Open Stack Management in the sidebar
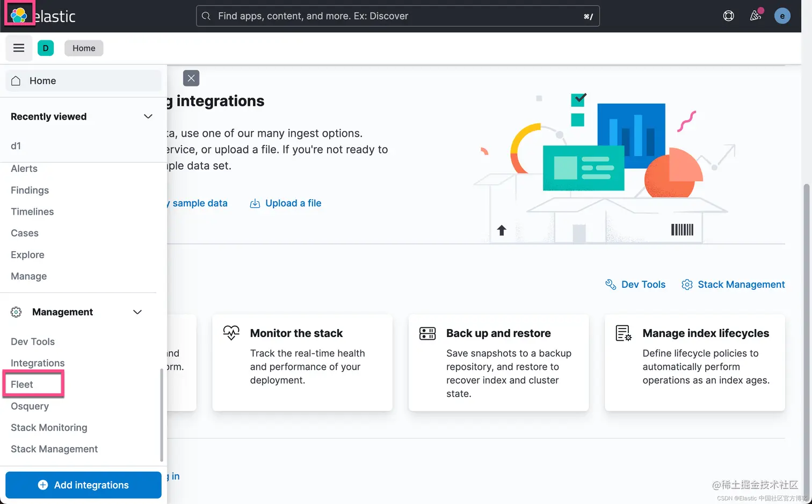 coord(54,449)
